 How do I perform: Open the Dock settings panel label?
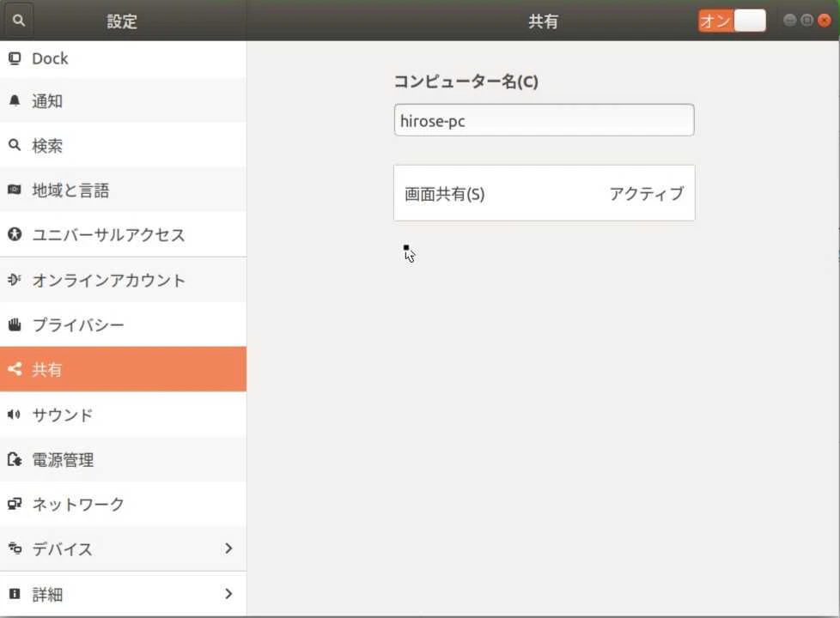(x=50, y=58)
